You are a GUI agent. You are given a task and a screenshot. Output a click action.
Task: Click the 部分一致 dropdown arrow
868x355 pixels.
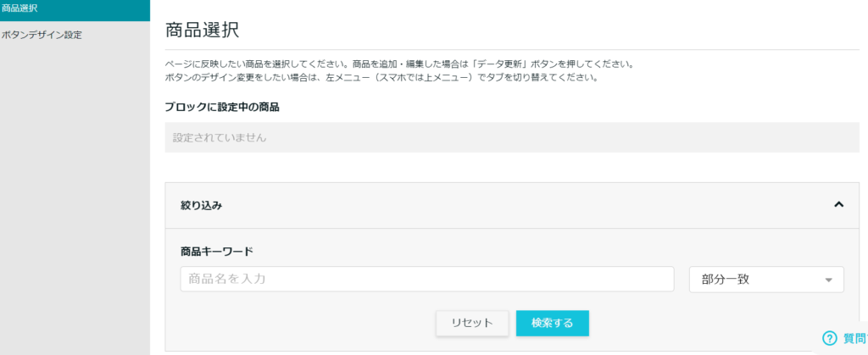tap(828, 280)
